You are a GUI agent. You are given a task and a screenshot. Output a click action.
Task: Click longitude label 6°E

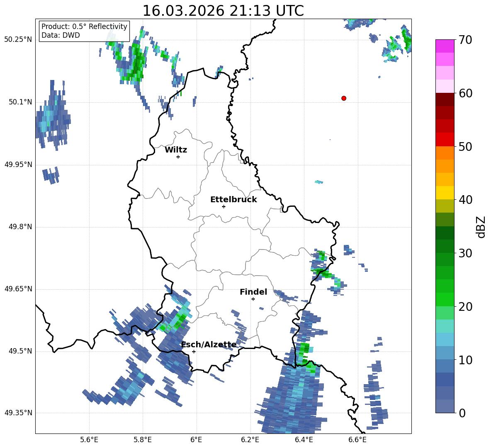tap(196, 440)
